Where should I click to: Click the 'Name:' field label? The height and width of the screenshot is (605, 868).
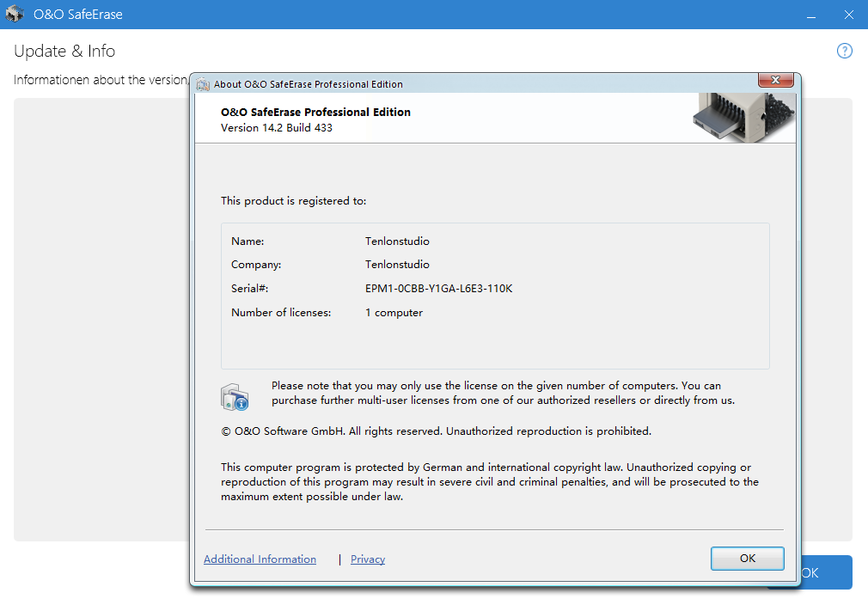[248, 241]
